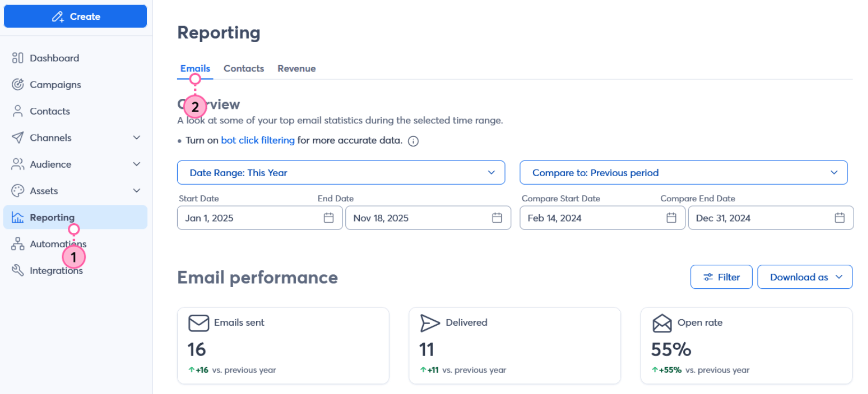Click the Open rate open-envelope icon
The width and height of the screenshot is (868, 394).
[662, 323]
